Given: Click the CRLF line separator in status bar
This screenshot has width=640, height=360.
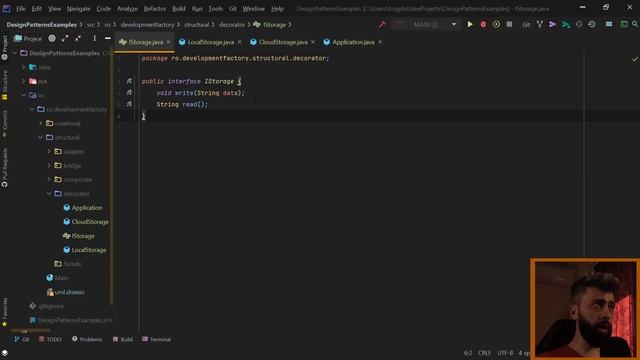Looking at the screenshot, I should click(x=484, y=353).
